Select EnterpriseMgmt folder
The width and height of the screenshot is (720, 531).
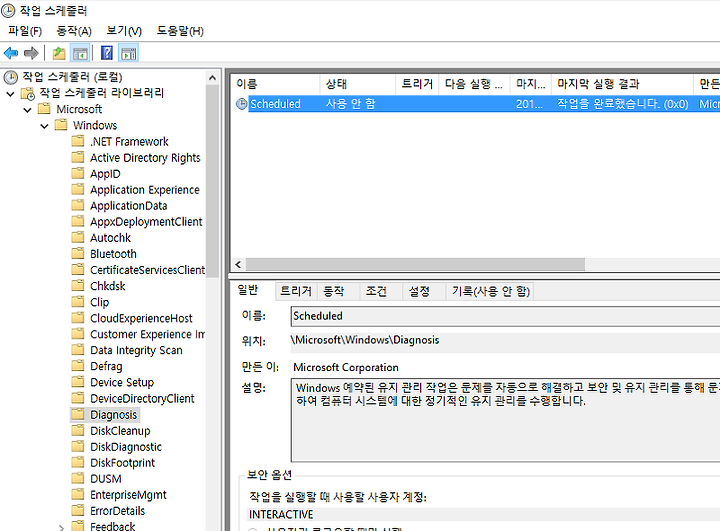pos(129,495)
